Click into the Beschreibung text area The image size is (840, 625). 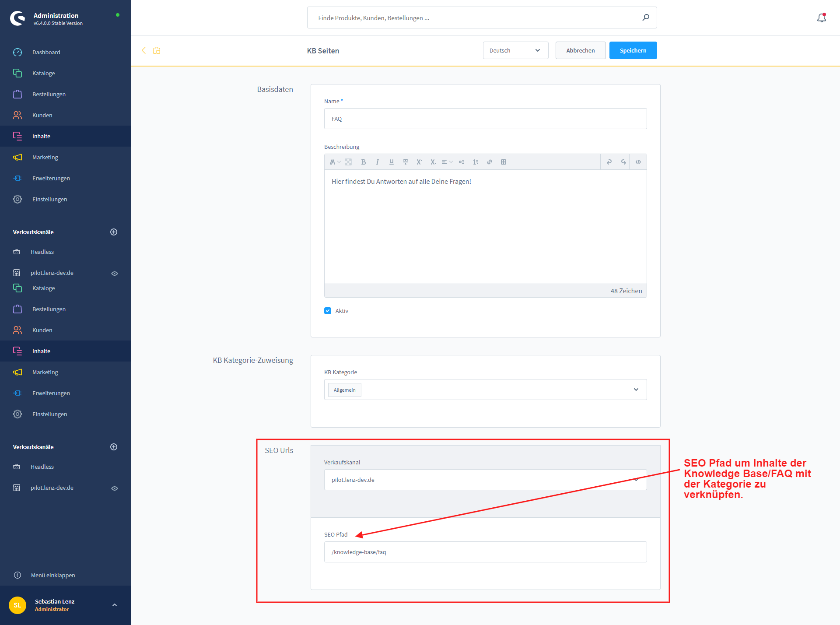[485, 227]
